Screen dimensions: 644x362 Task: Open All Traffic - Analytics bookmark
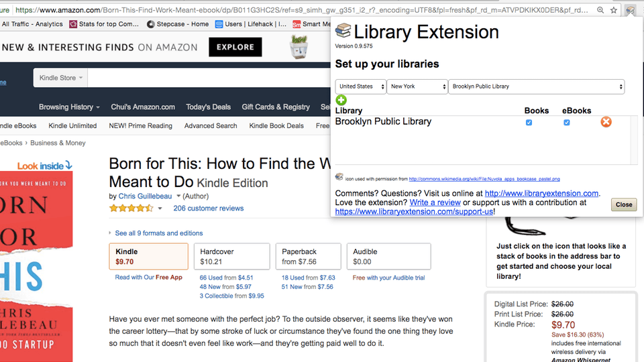32,24
